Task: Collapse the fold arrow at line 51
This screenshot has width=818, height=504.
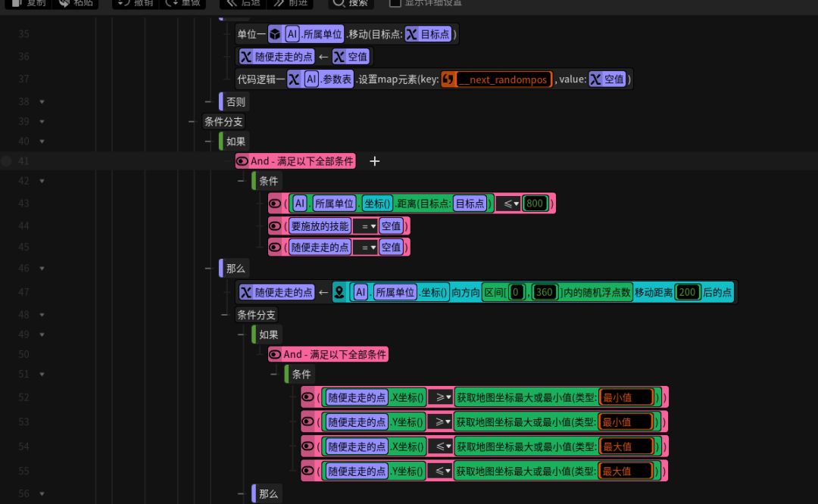Action: pyautogui.click(x=42, y=375)
